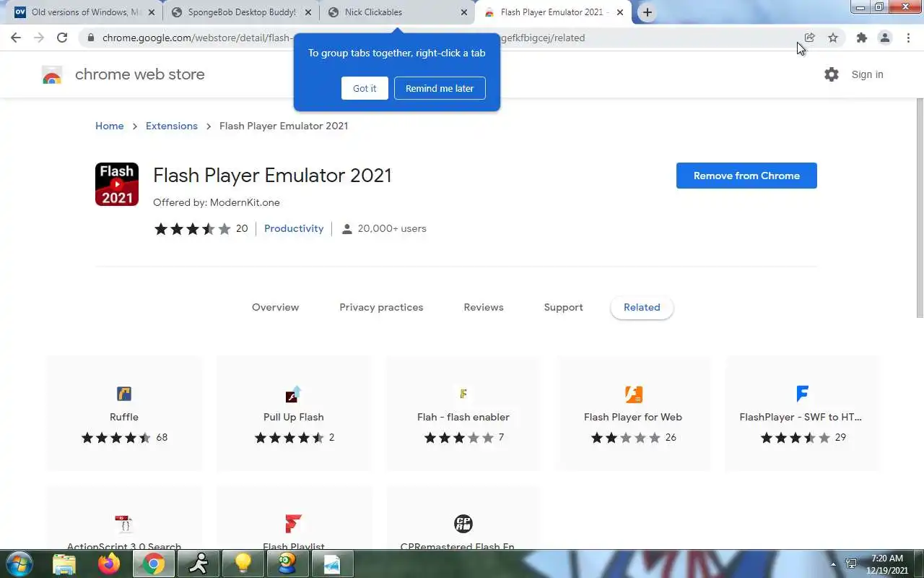Screen dimensions: 924x578
Task: Switch to the Reviews tab
Action: tap(484, 307)
